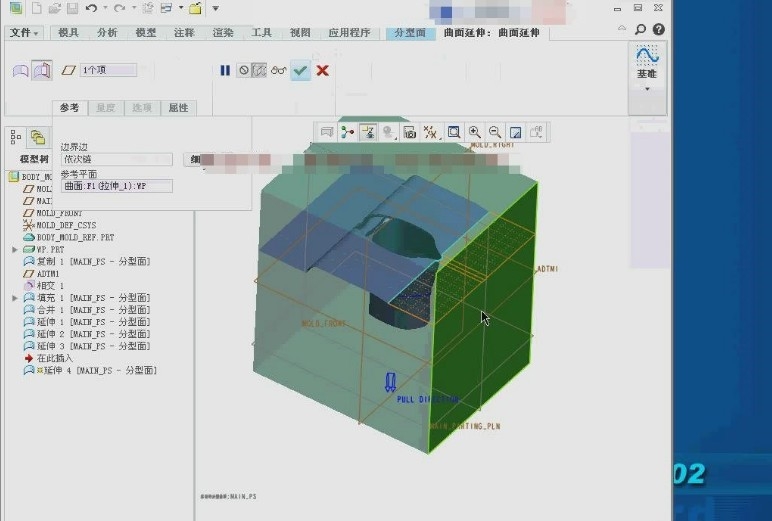Click the glasses verify preview icon
Viewport: 772px width, 521px height.
tap(278, 70)
